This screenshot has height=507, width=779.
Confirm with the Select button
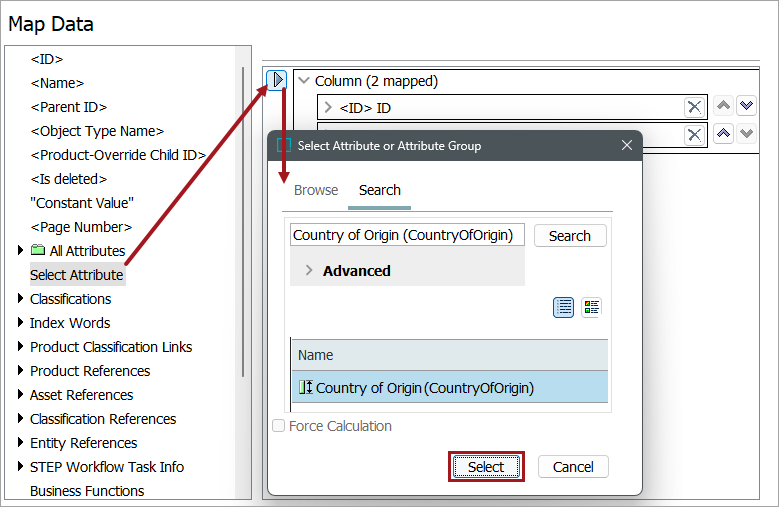(x=486, y=467)
